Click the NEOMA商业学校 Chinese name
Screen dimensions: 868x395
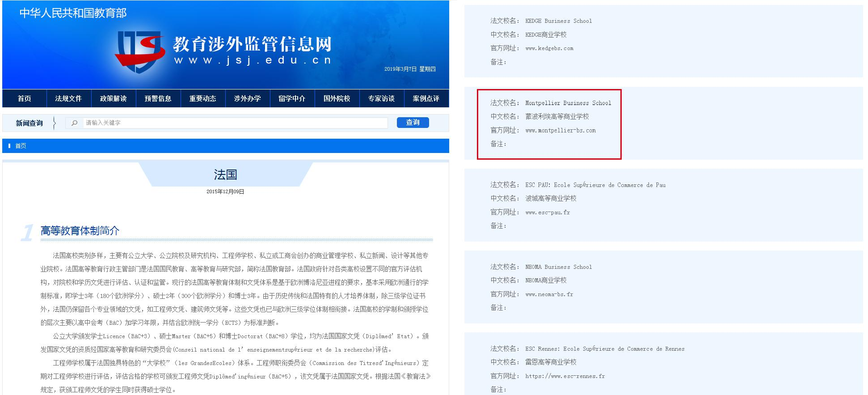click(546, 280)
